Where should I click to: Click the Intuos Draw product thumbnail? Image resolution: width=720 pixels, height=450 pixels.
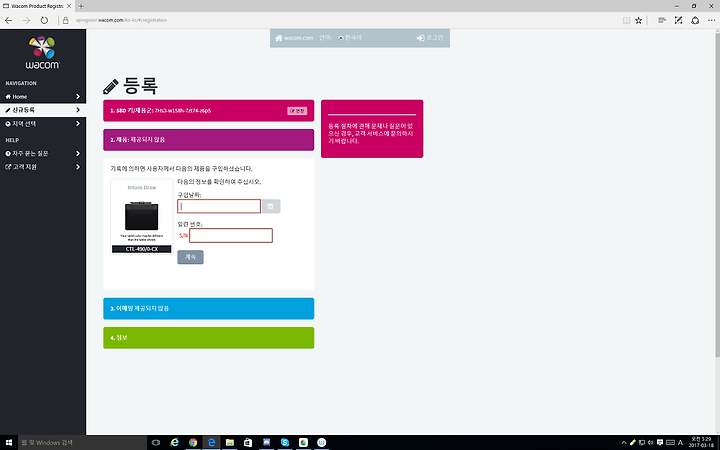click(141, 217)
